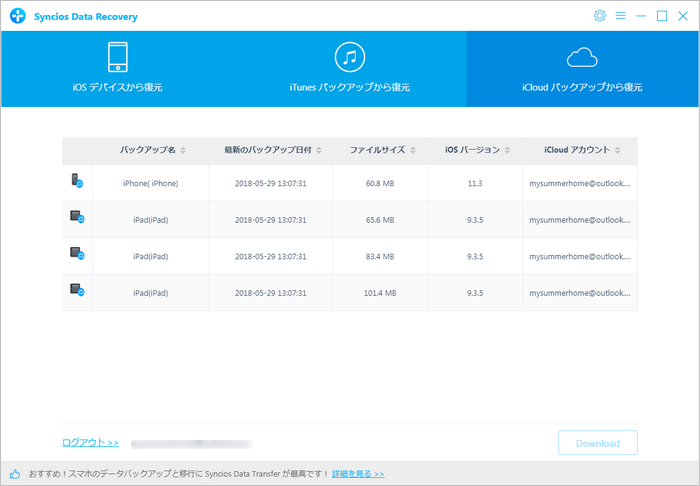Viewport: 700px width, 486px height.
Task: Open settings via the gear icon
Action: click(x=600, y=16)
